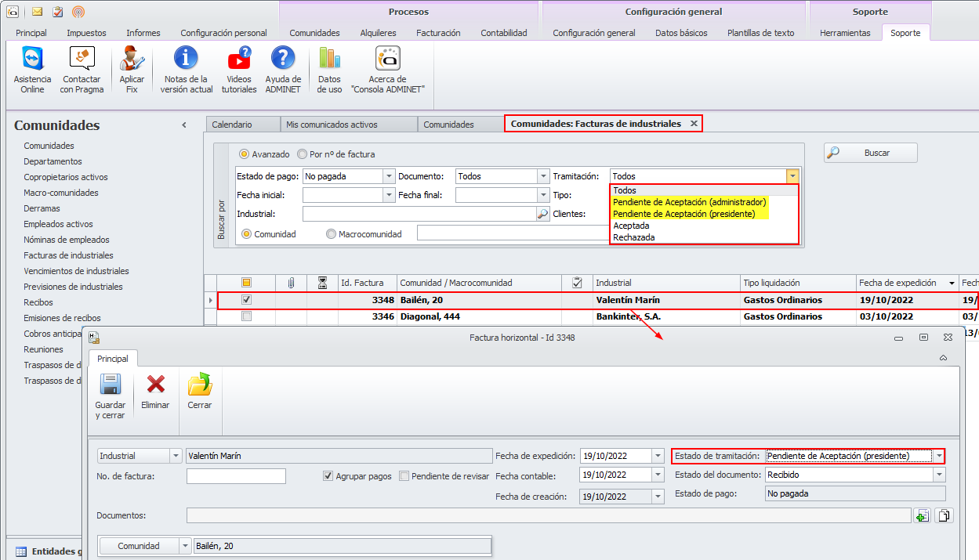
Task: Open Asistencia Online TeamViewer icon
Action: click(x=32, y=60)
